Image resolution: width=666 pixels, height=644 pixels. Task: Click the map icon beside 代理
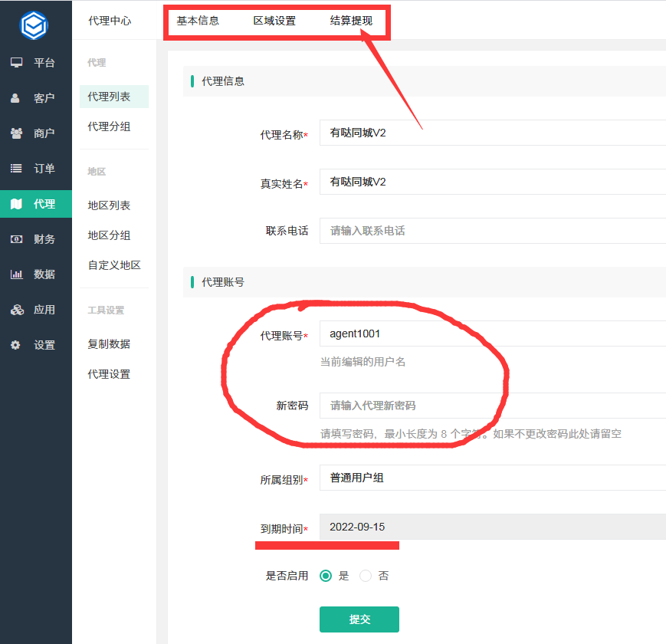[16, 204]
